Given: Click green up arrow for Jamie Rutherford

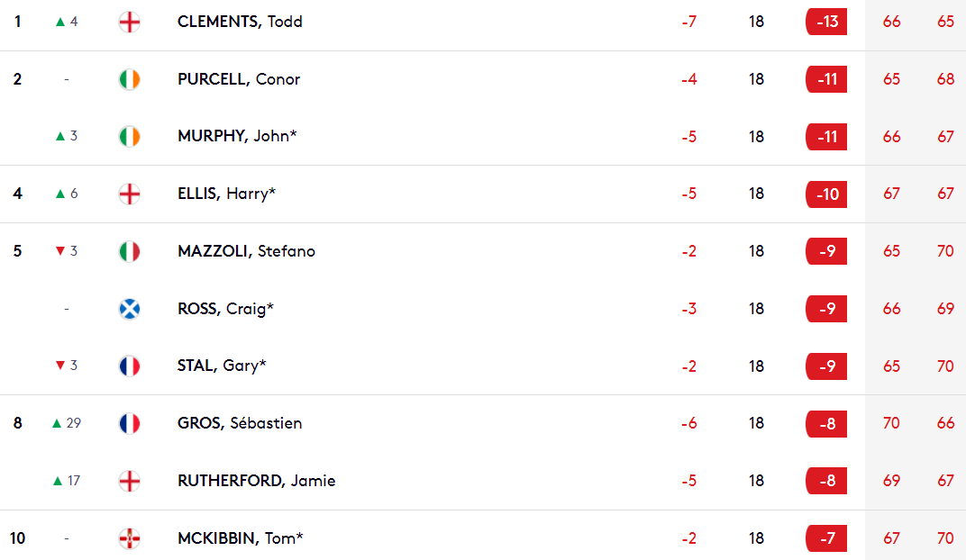Looking at the screenshot, I should (x=58, y=481).
